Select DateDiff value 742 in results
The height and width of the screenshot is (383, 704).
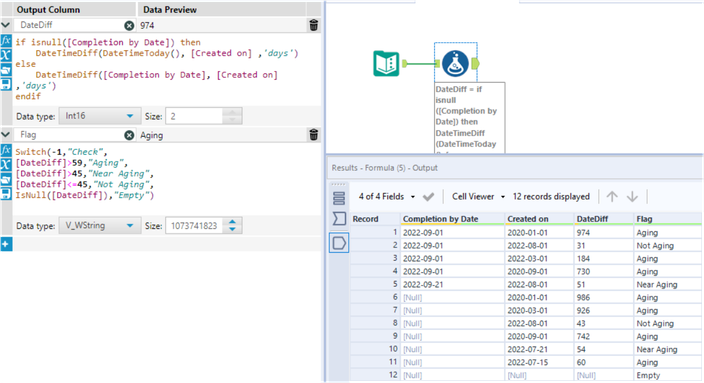click(x=603, y=336)
